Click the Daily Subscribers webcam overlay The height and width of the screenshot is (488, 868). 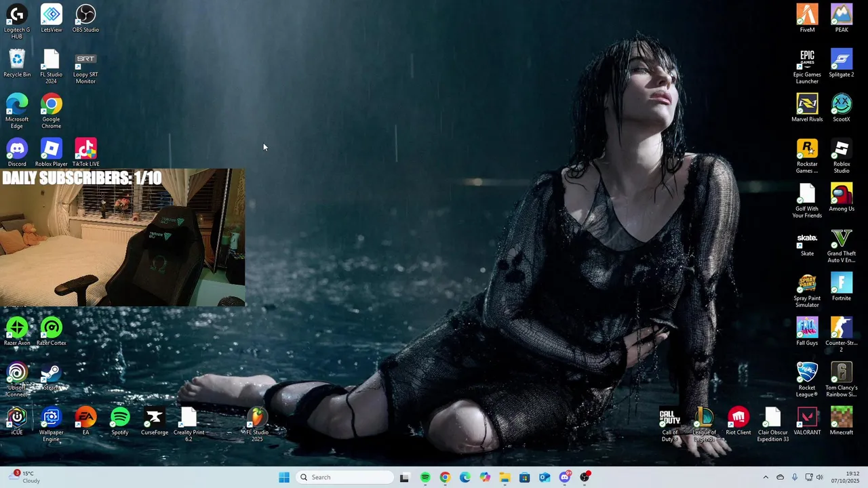123,237
